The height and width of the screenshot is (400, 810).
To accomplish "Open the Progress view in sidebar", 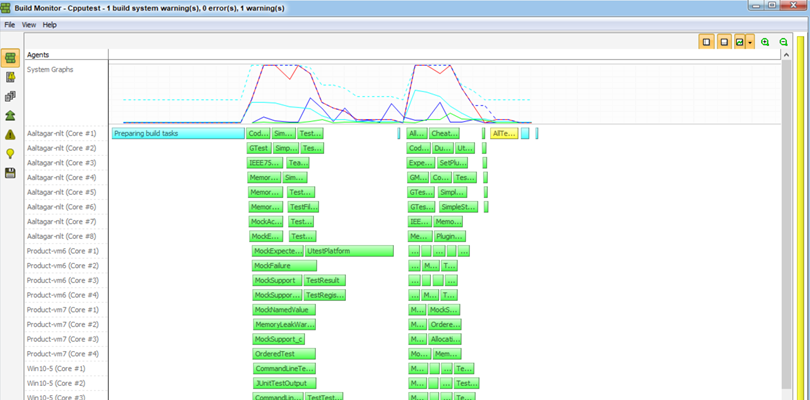I will coord(11,58).
